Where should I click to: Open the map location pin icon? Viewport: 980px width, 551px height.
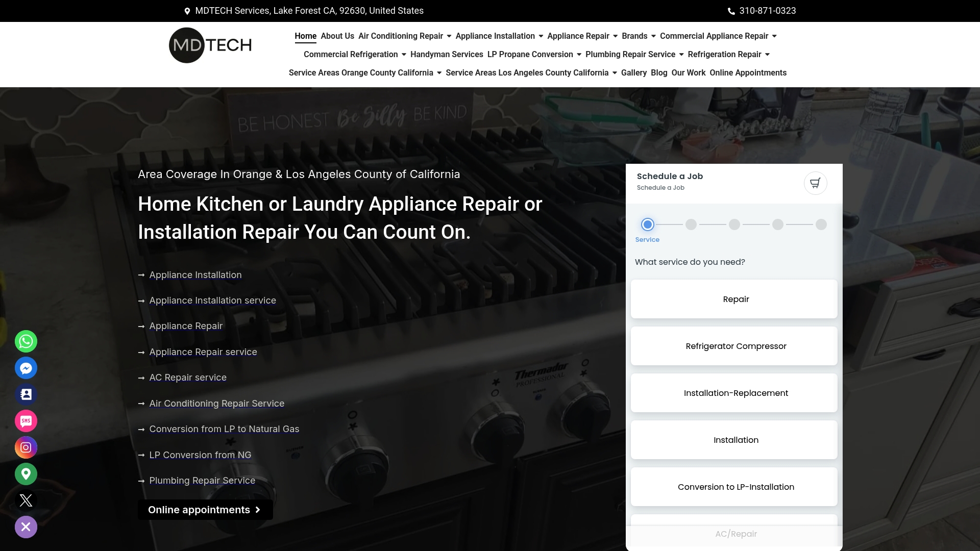pos(26,474)
